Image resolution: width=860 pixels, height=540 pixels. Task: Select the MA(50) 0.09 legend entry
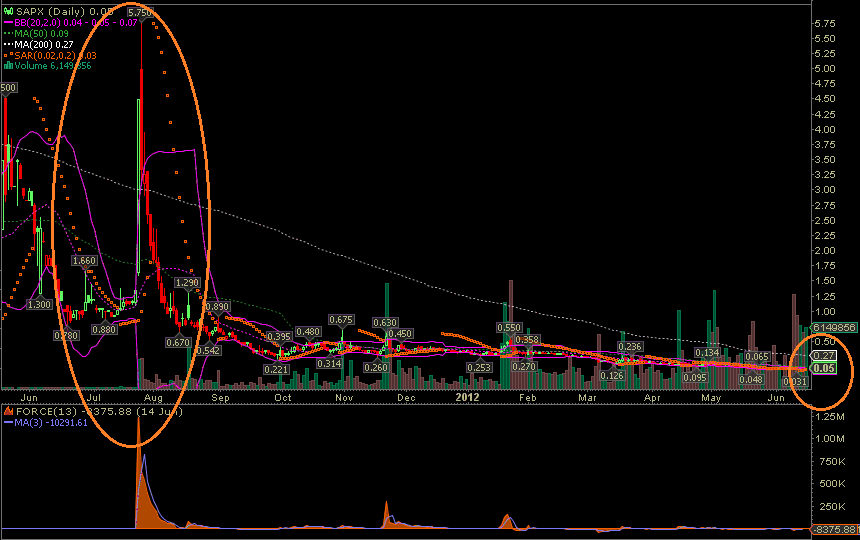coord(36,33)
